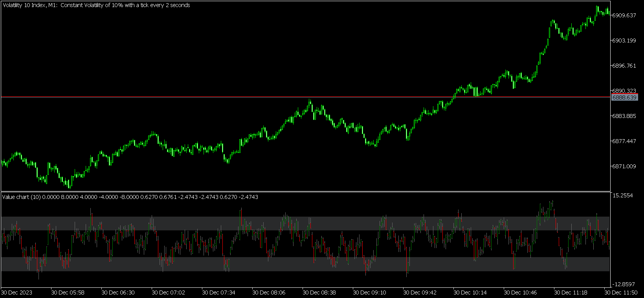The height and width of the screenshot is (298, 644).
Task: Click time label "30 Dec 07:02"
Action: point(169,292)
